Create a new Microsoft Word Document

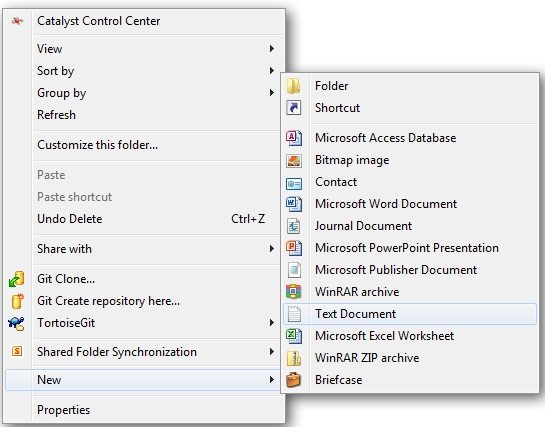point(410,204)
